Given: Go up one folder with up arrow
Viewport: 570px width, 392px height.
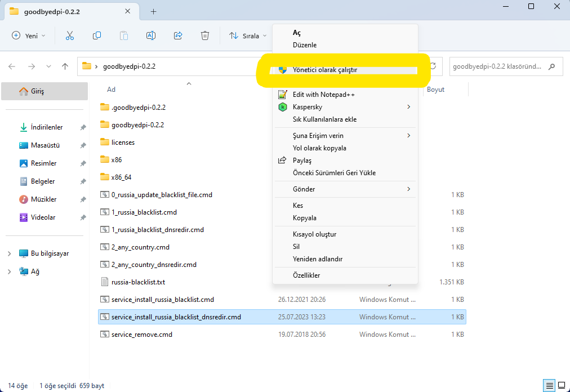Looking at the screenshot, I should tap(65, 66).
